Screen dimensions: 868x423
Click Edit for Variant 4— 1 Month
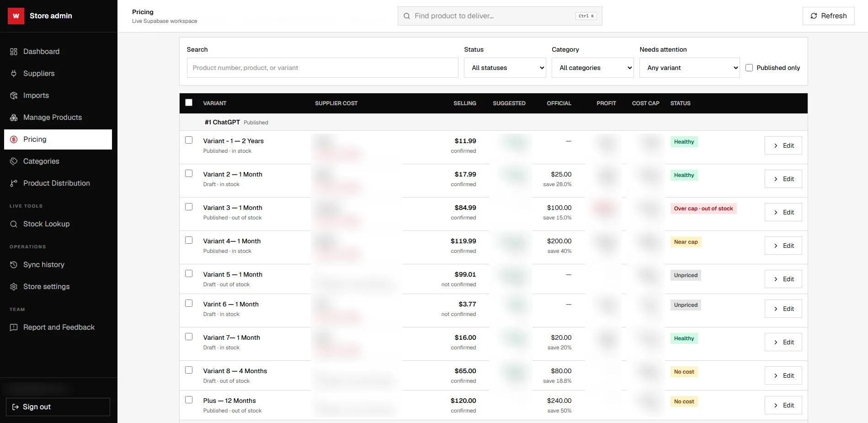tap(783, 246)
